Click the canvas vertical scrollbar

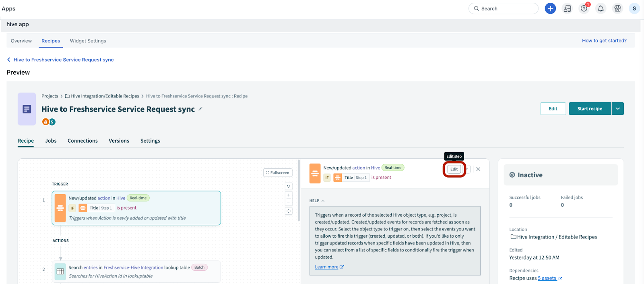pos(299,191)
